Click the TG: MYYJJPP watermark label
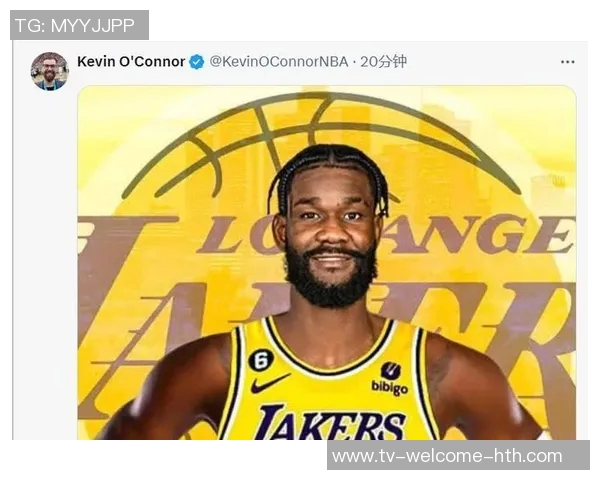 (x=79, y=24)
